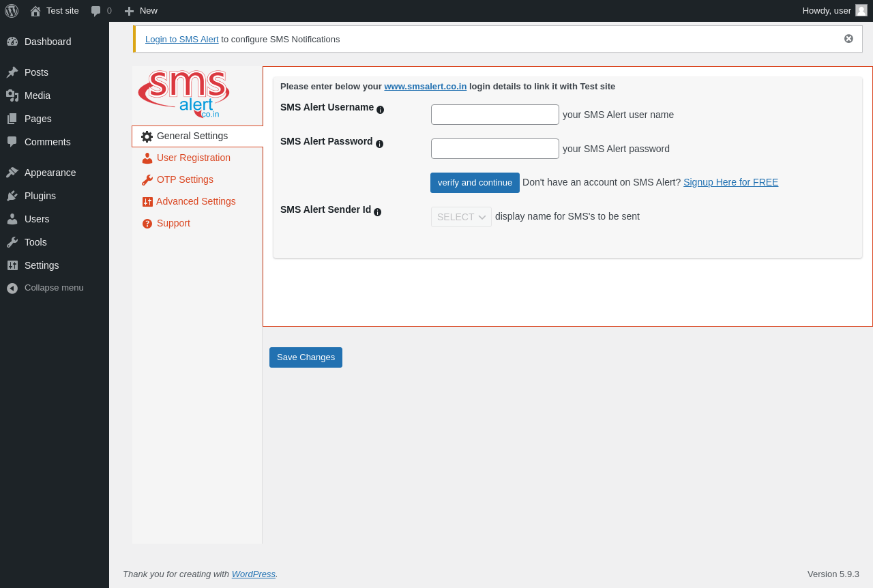Click the 'SMS Alert Username' label

coord(327,107)
